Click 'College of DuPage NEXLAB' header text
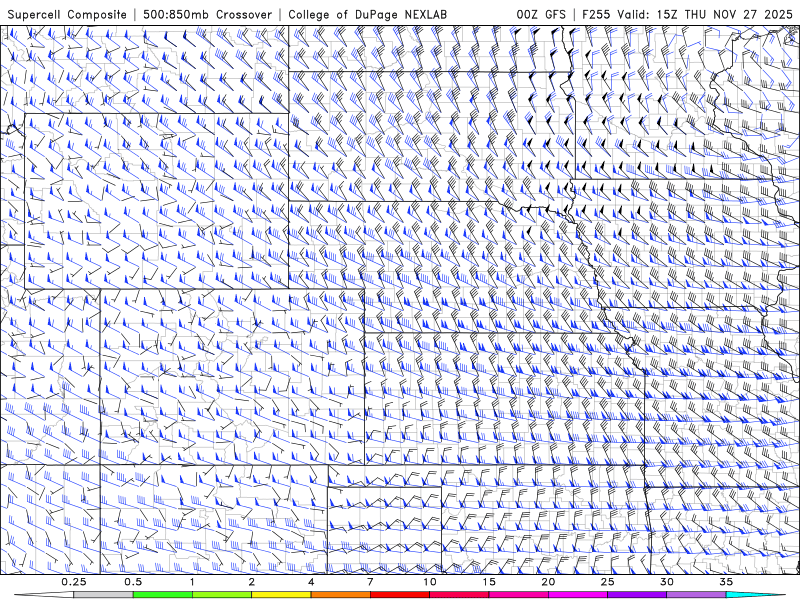The height and width of the screenshot is (600, 800). 367,14
